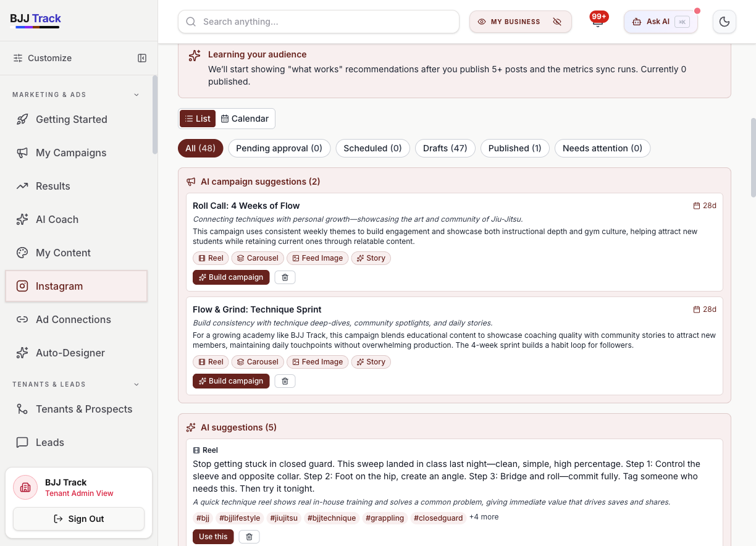Select the All (48) filter

point(201,148)
